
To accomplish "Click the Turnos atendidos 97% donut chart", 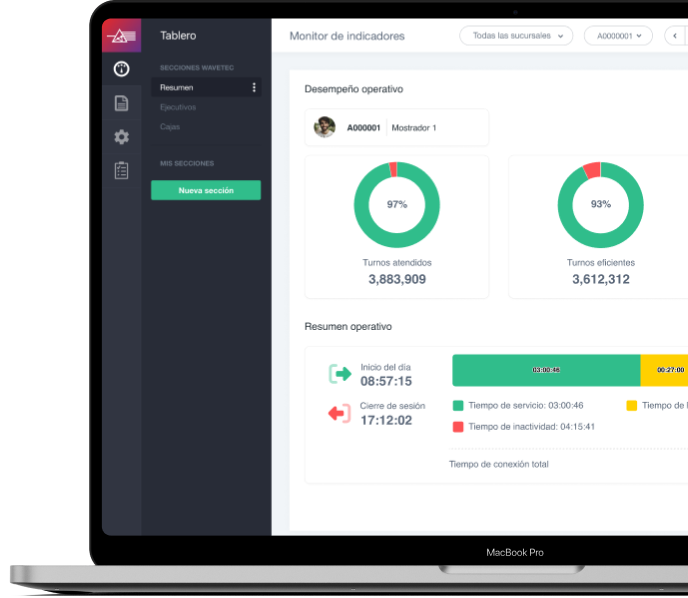I will point(397,204).
